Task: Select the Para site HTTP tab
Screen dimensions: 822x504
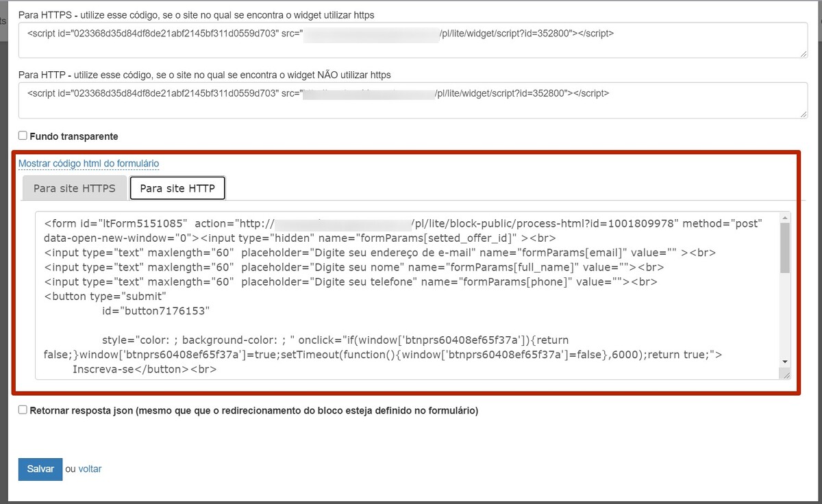Action: [177, 188]
